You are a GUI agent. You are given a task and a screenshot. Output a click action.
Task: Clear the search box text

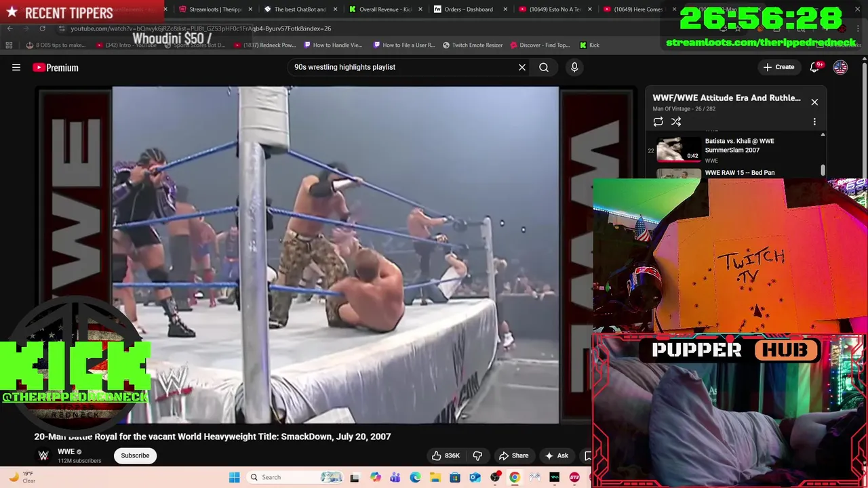pyautogui.click(x=522, y=67)
